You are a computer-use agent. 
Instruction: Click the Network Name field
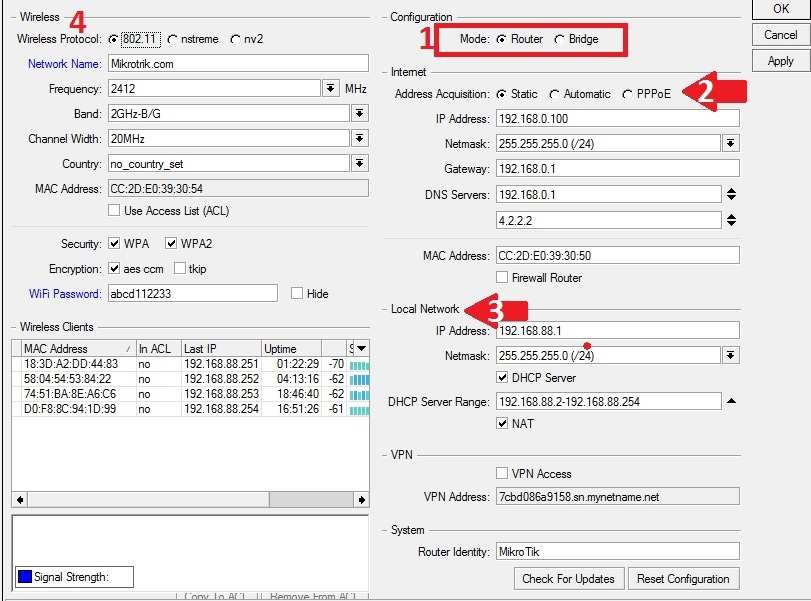pos(238,64)
